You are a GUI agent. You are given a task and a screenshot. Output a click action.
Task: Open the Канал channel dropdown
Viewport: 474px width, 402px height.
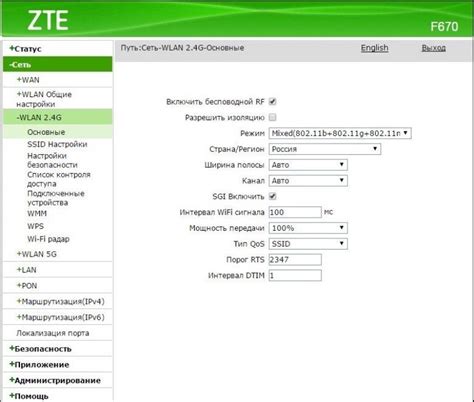[308, 181]
